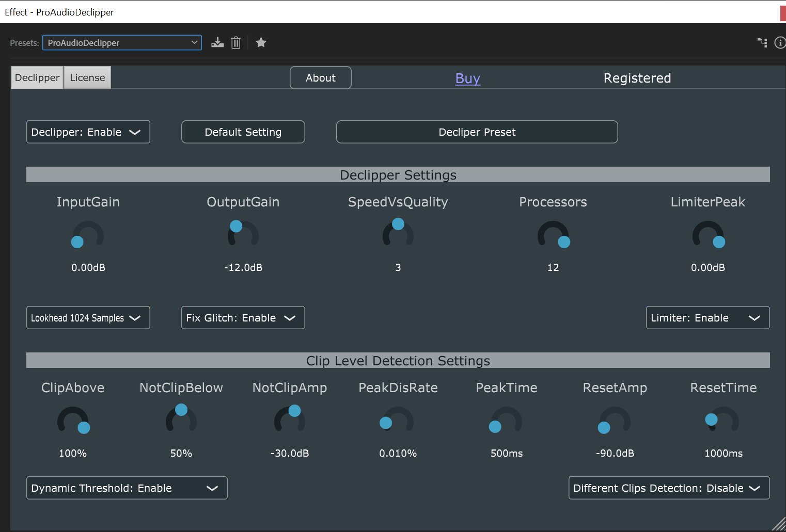
Task: Switch to the Declipper tab
Action: 37,77
